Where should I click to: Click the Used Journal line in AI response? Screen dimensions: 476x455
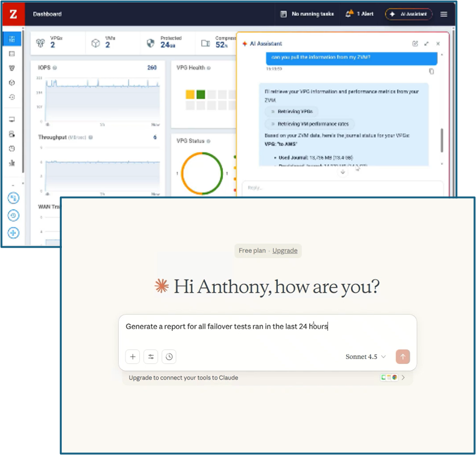click(x=315, y=158)
